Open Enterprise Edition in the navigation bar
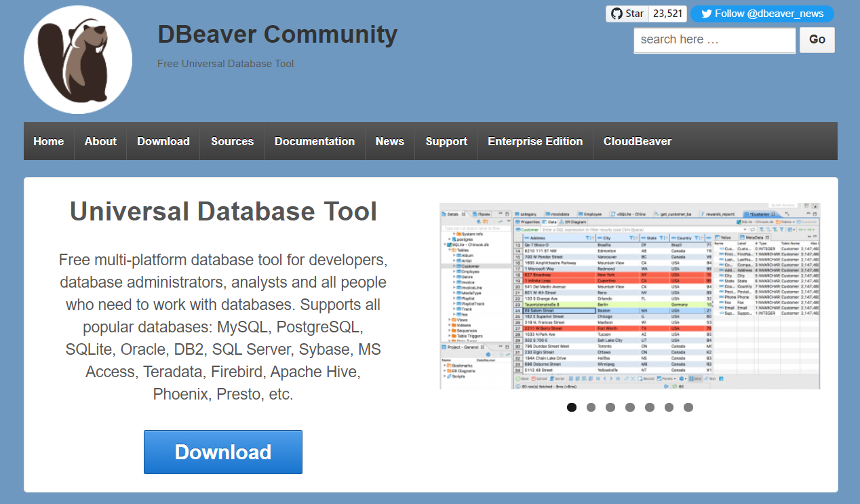Image resolution: width=860 pixels, height=504 pixels. point(535,141)
